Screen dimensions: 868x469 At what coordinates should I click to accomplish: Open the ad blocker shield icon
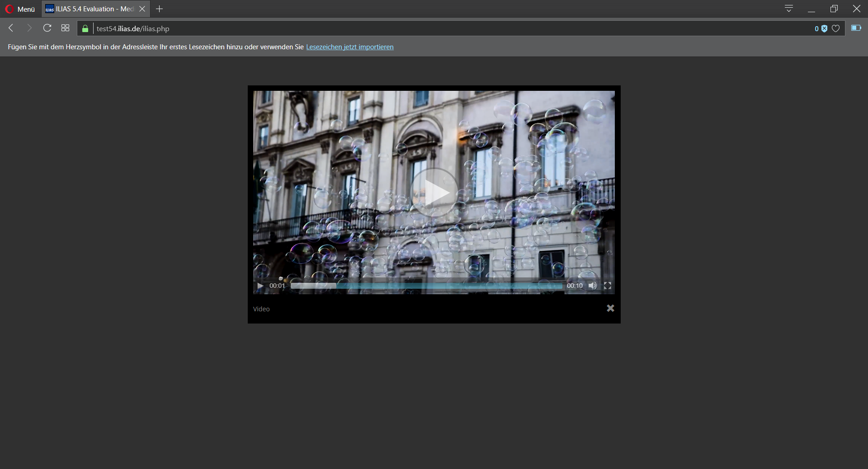(x=824, y=28)
